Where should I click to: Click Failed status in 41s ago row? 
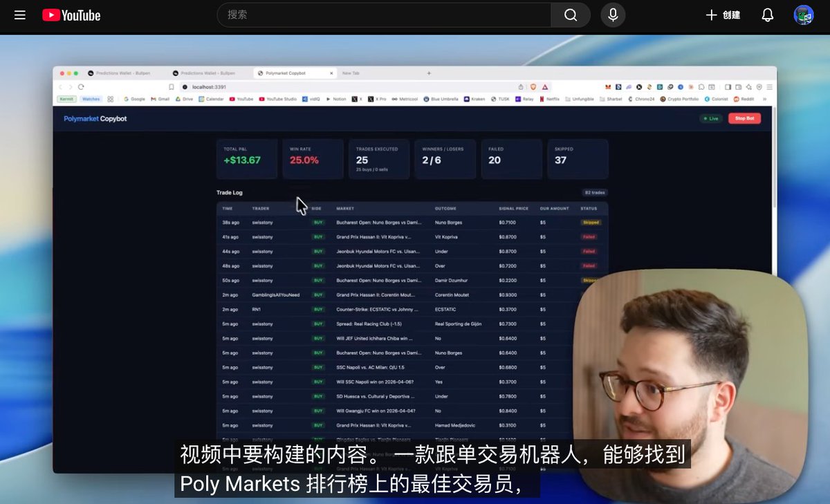589,237
